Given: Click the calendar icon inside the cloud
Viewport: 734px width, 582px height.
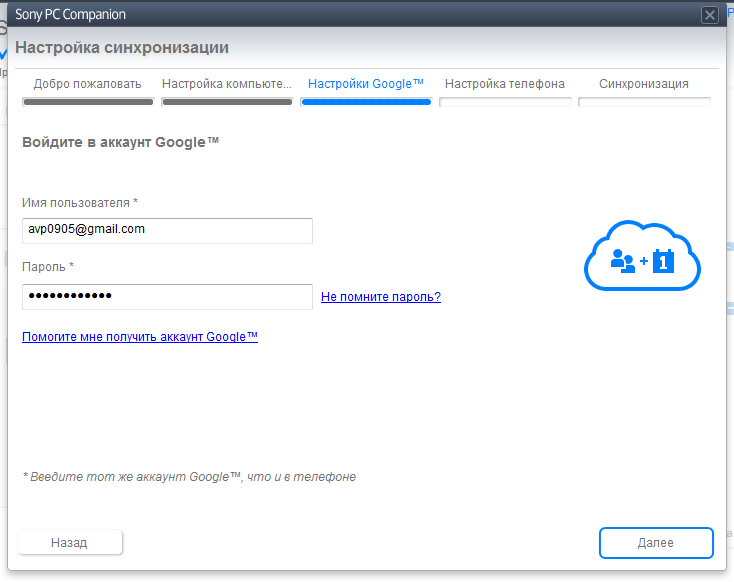Looking at the screenshot, I should coord(665,262).
